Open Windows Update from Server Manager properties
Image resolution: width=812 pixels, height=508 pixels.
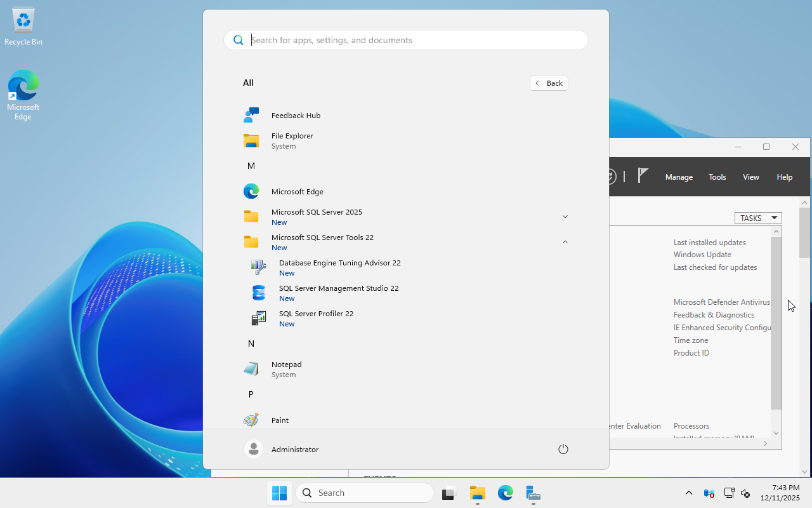click(702, 254)
